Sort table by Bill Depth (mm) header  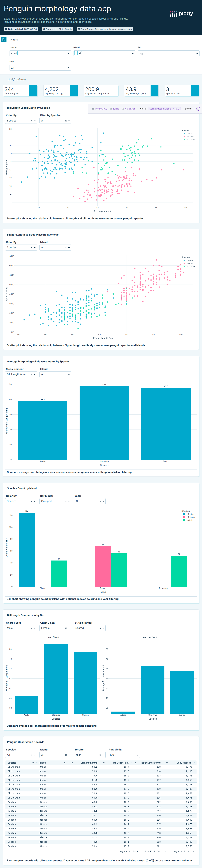[x=121, y=763]
